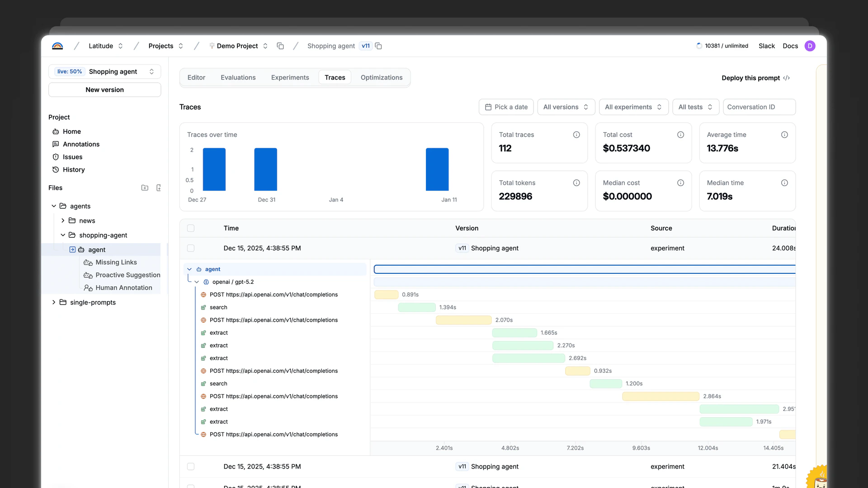Toggle the select-all checkbox in the traces table
Screen dimensions: 868x488
[x=191, y=228]
